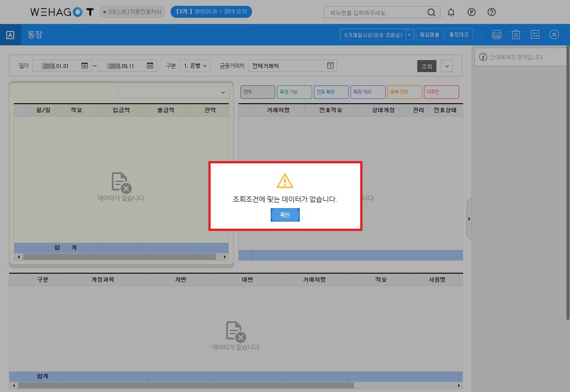Image resolution: width=570 pixels, height=392 pixels.
Task: Open the 통장대조 menu item
Action: [x=459, y=35]
